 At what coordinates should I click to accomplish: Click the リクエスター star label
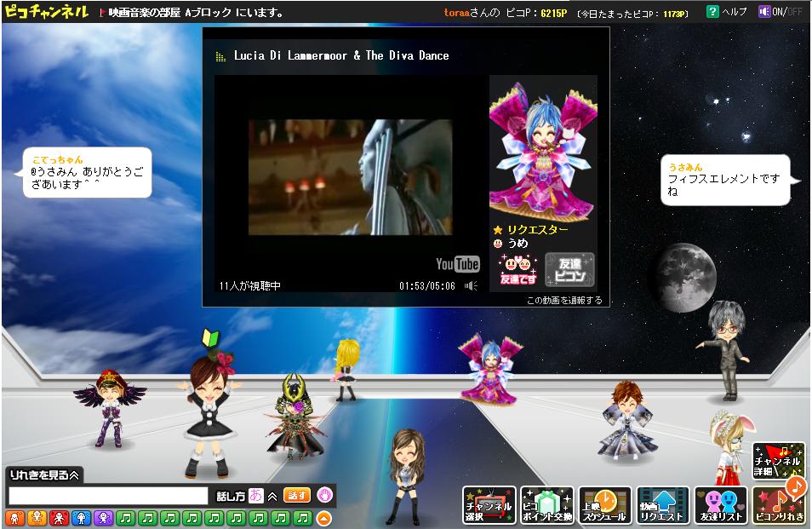(x=531, y=229)
